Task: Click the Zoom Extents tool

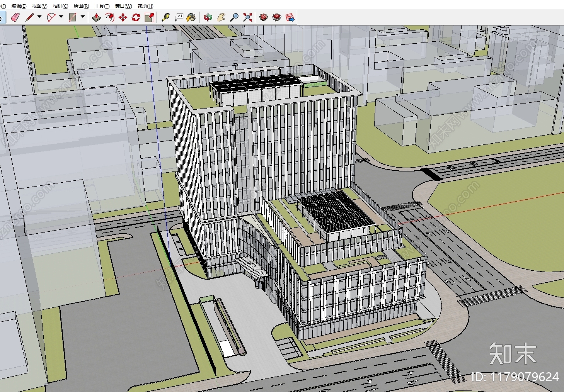Action: (247, 17)
